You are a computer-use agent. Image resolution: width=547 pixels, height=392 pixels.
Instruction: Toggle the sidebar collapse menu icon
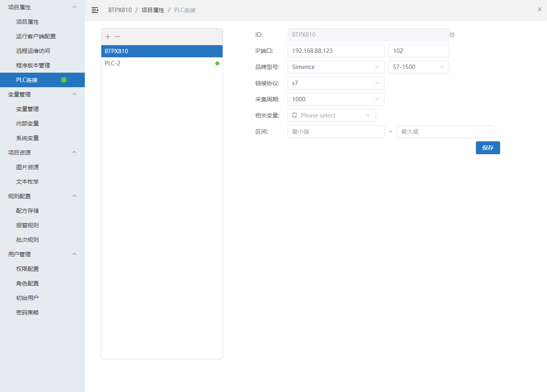click(x=95, y=10)
